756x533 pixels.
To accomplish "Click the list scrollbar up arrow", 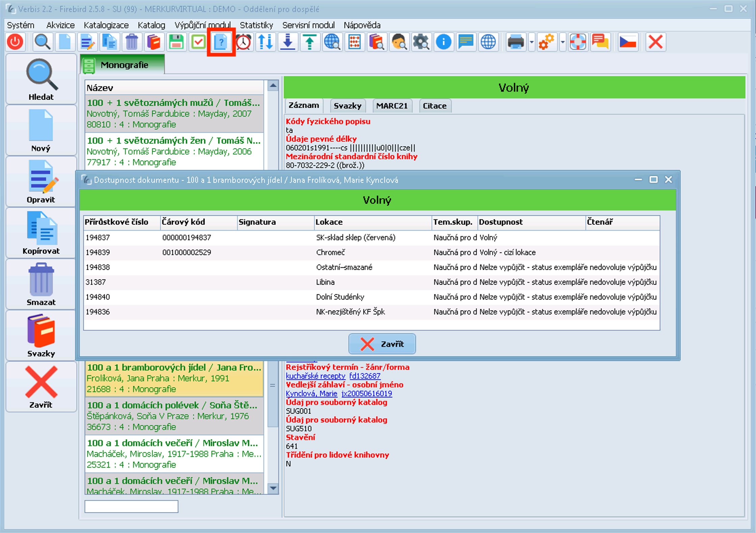I will point(273,86).
